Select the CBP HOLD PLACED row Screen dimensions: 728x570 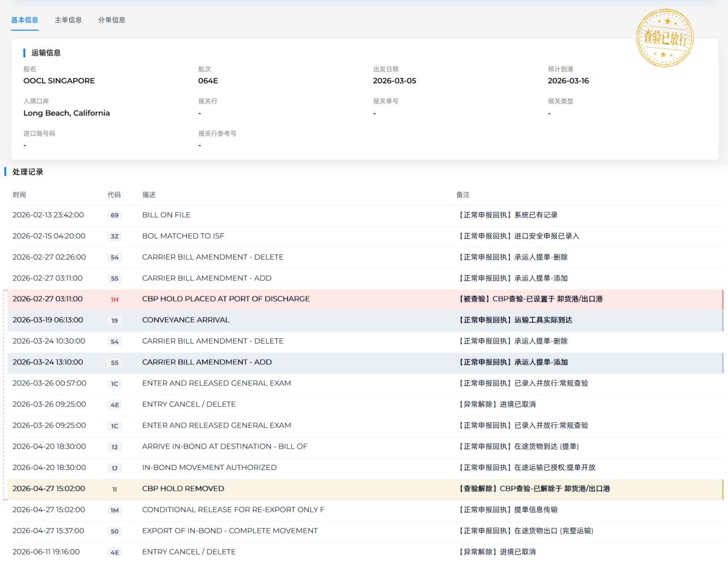pos(365,299)
